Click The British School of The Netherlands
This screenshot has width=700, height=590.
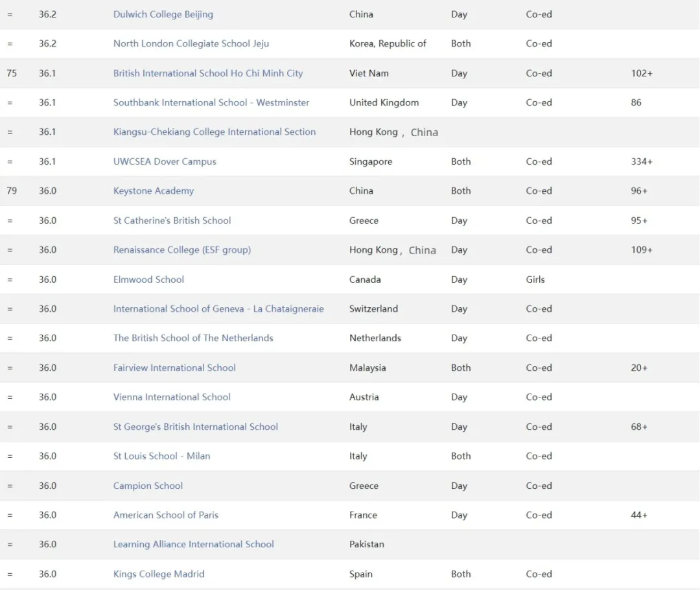pyautogui.click(x=193, y=338)
